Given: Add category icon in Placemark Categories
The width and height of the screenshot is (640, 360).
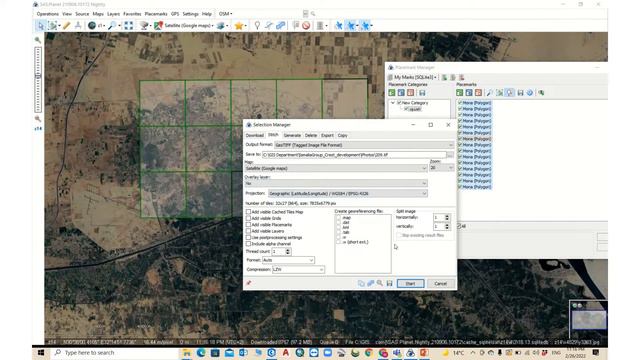Looking at the screenshot, I should 392,93.
